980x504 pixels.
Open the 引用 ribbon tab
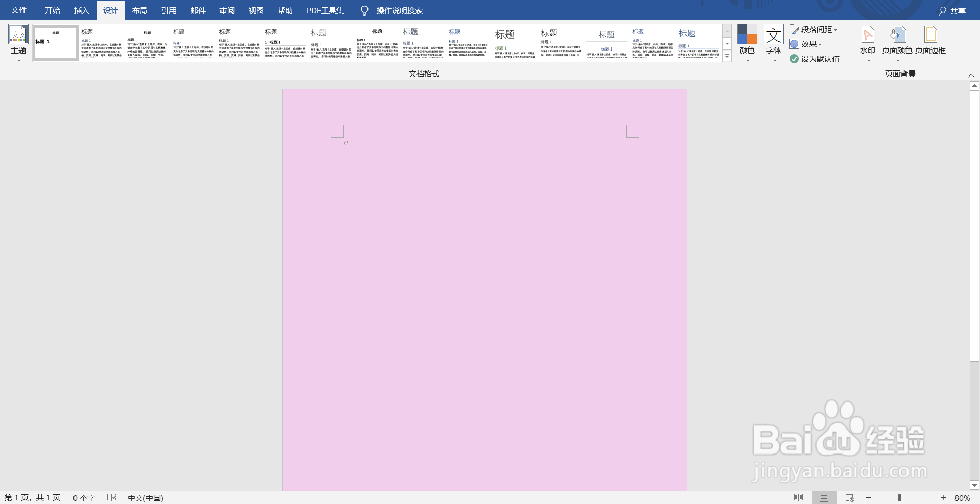tap(168, 10)
